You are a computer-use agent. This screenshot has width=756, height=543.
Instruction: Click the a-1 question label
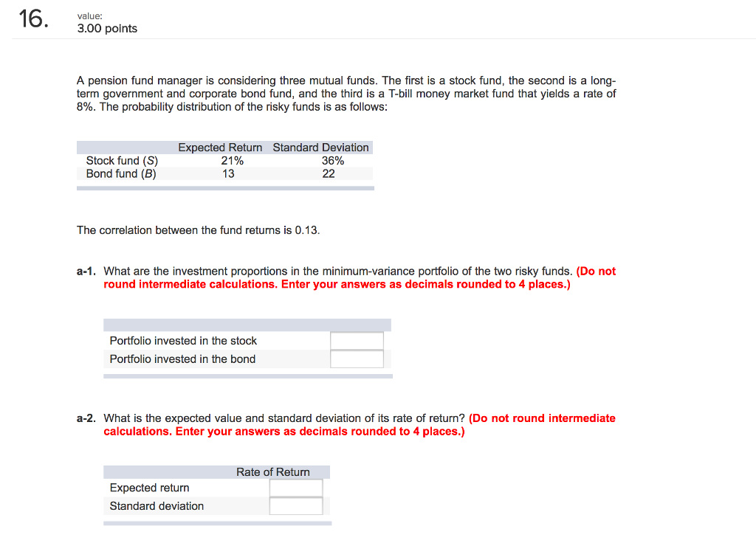(86, 271)
